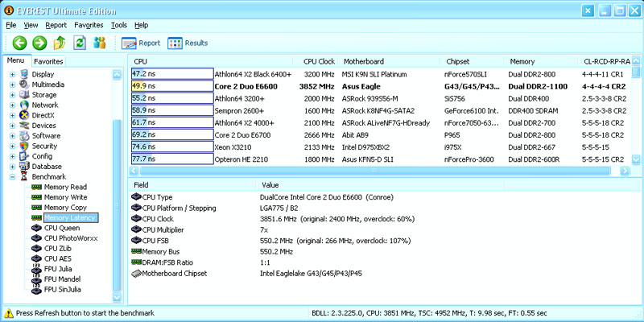Screen dimensions: 644x322
Task: Switch to the Menu tab
Action: point(15,61)
